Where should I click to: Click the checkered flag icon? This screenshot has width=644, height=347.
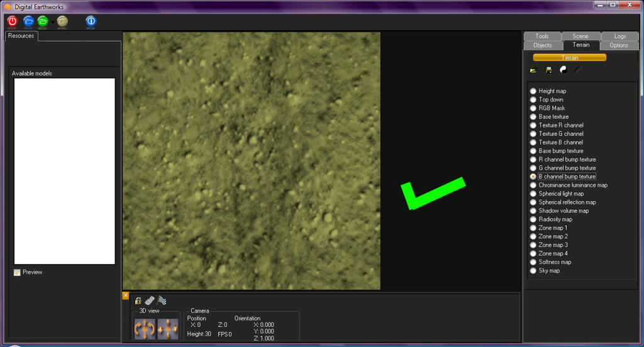coord(162,301)
